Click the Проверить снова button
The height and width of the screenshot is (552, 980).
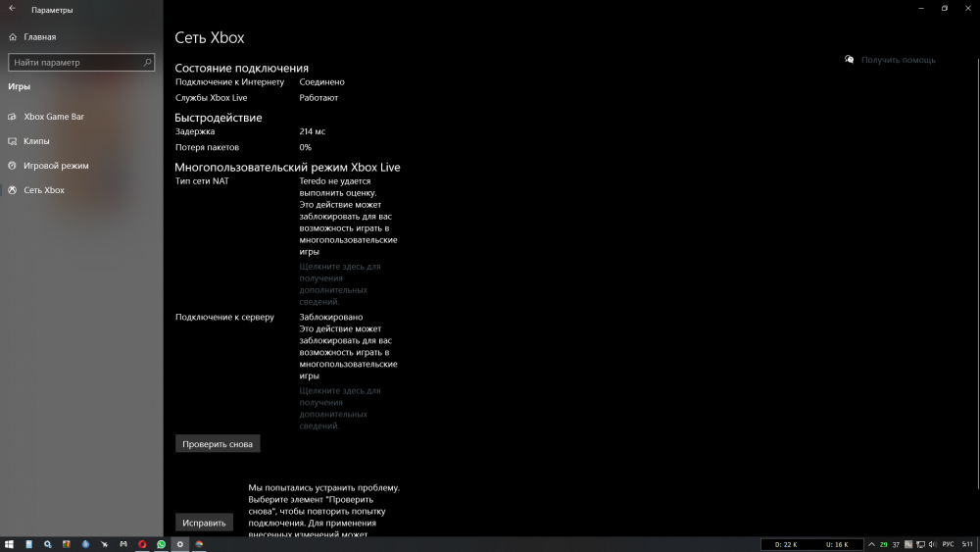pos(218,444)
